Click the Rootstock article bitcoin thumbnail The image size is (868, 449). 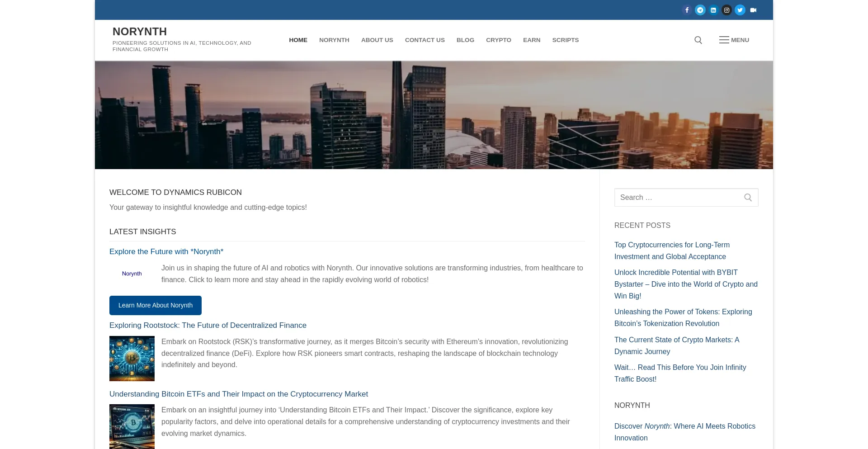(x=132, y=359)
